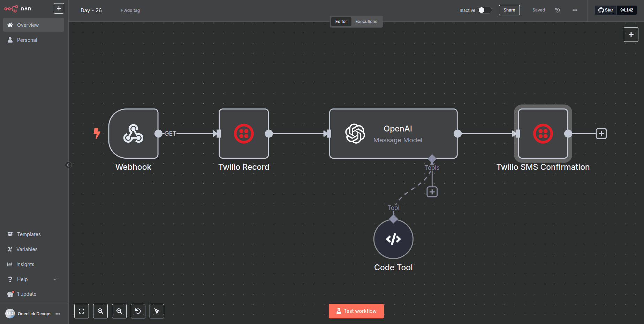Click the Twilio Record label
The width and height of the screenshot is (644, 324).
tap(244, 167)
